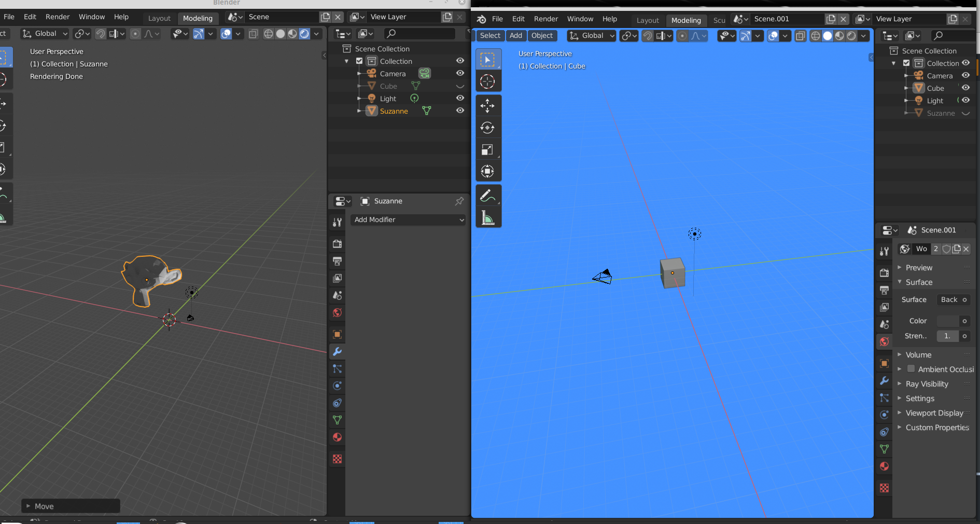Collapse the Surface panel
This screenshot has width=980, height=524.
pyautogui.click(x=919, y=282)
